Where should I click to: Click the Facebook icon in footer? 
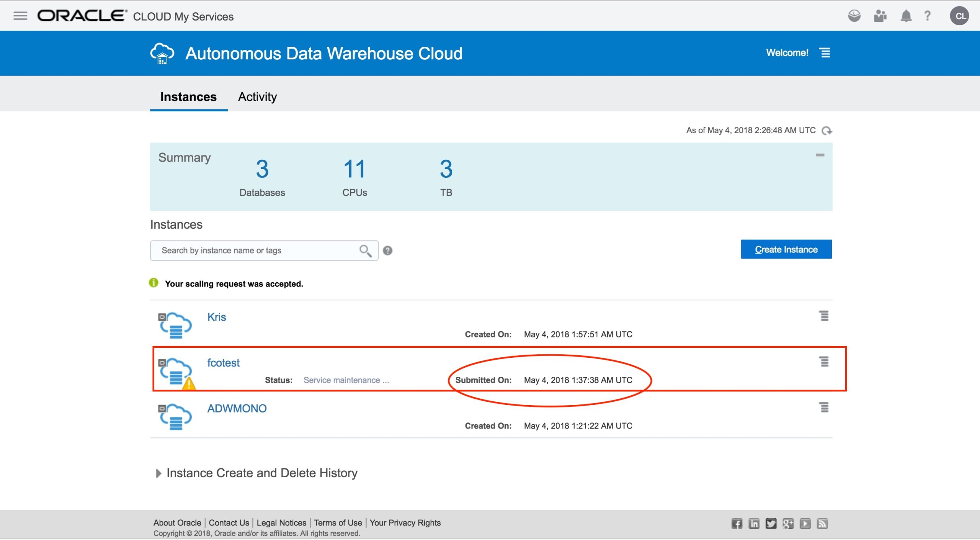click(x=737, y=524)
